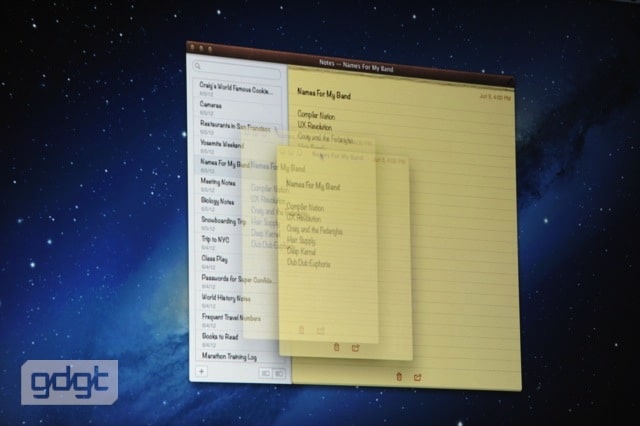Select the Class Play note
Image resolution: width=640 pixels, height=426 pixels.
(x=213, y=258)
